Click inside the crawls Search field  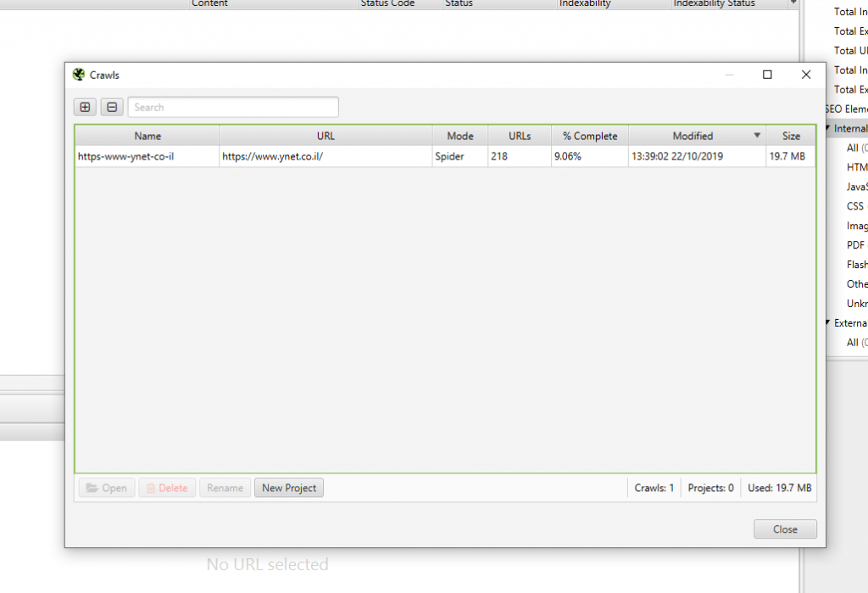pyautogui.click(x=233, y=107)
